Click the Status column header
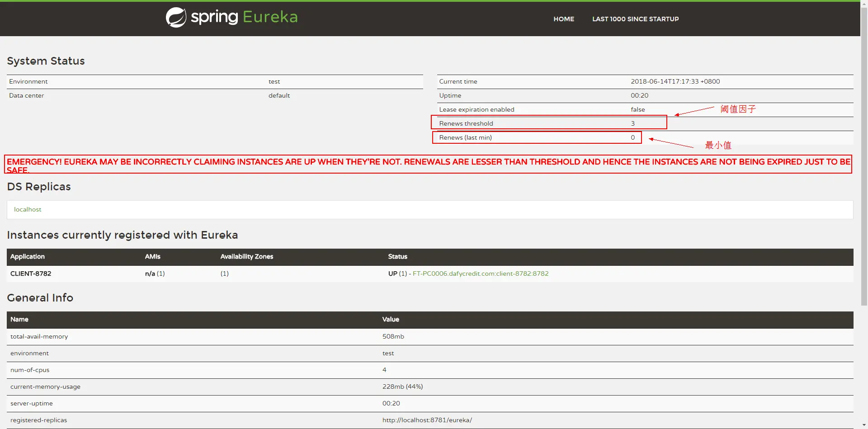This screenshot has width=868, height=429. [398, 256]
